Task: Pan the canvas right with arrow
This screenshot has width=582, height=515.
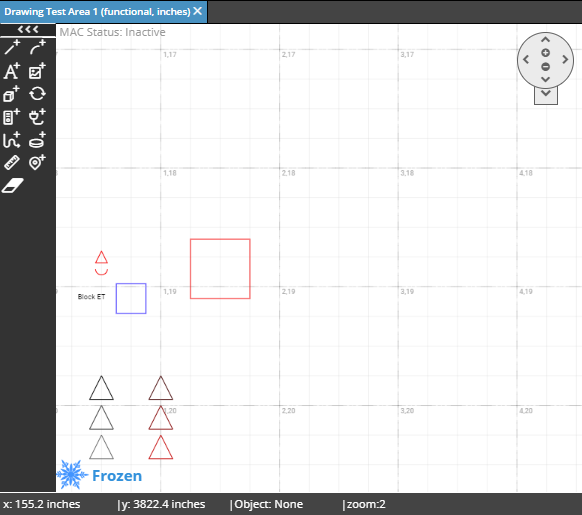Action: tap(565, 59)
